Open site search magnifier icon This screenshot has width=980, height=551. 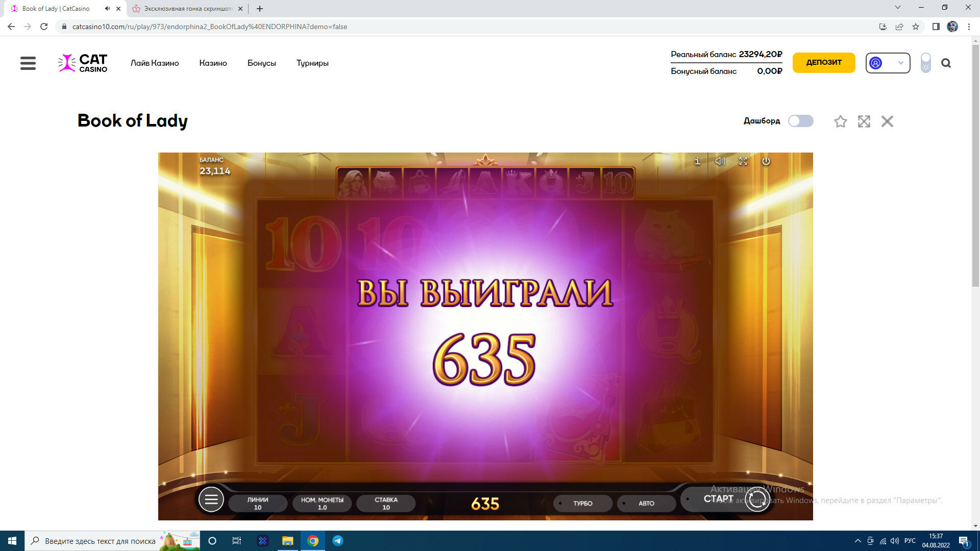tap(946, 63)
